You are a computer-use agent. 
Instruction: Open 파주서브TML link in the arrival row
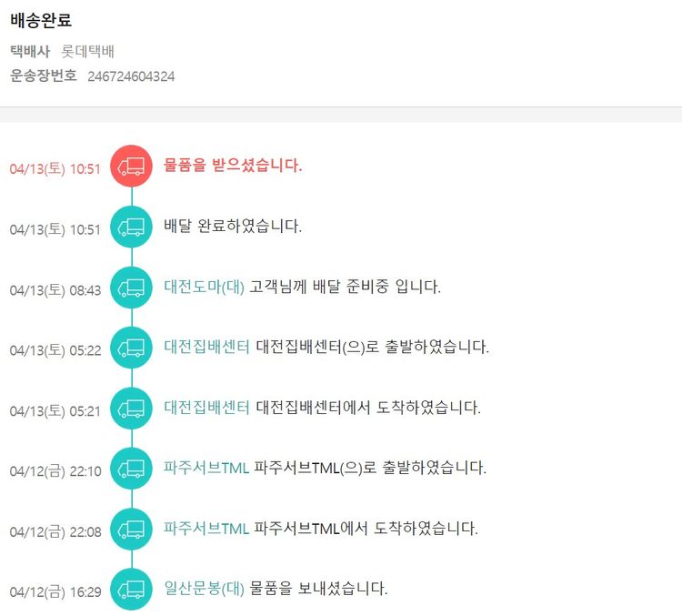click(x=206, y=528)
